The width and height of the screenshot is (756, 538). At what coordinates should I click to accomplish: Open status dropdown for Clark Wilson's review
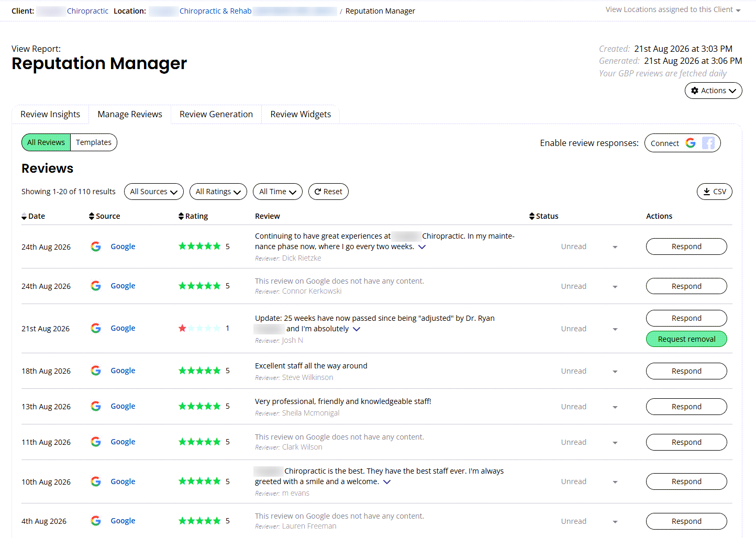click(x=615, y=443)
